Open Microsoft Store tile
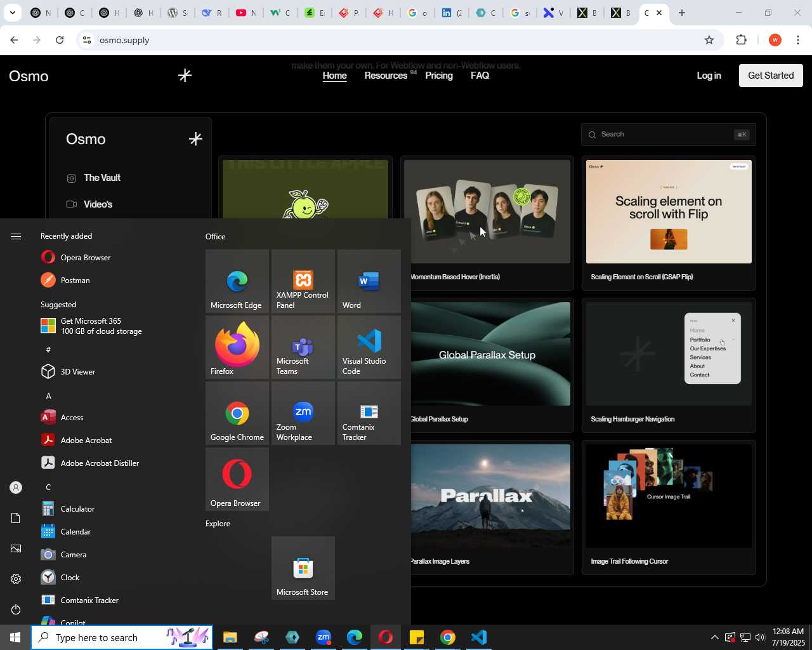The width and height of the screenshot is (812, 650). (303, 568)
